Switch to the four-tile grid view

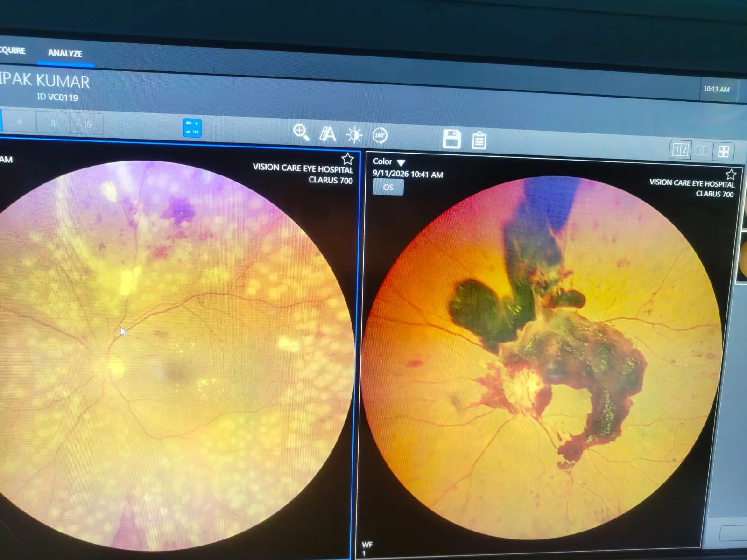[723, 151]
